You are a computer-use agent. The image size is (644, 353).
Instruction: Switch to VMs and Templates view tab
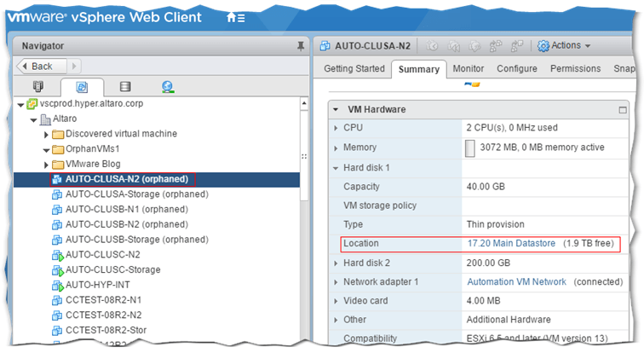click(82, 87)
